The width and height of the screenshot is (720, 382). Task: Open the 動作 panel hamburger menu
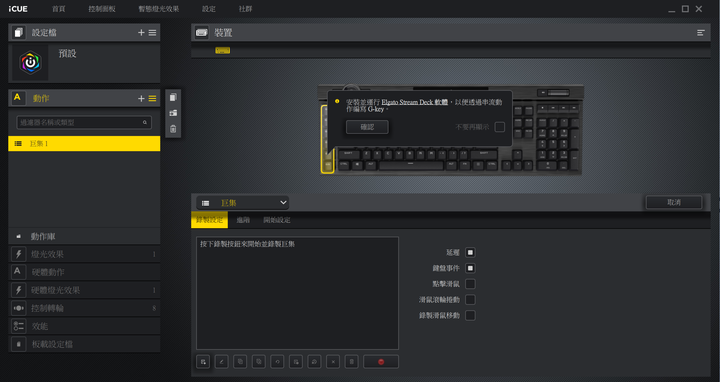point(152,98)
